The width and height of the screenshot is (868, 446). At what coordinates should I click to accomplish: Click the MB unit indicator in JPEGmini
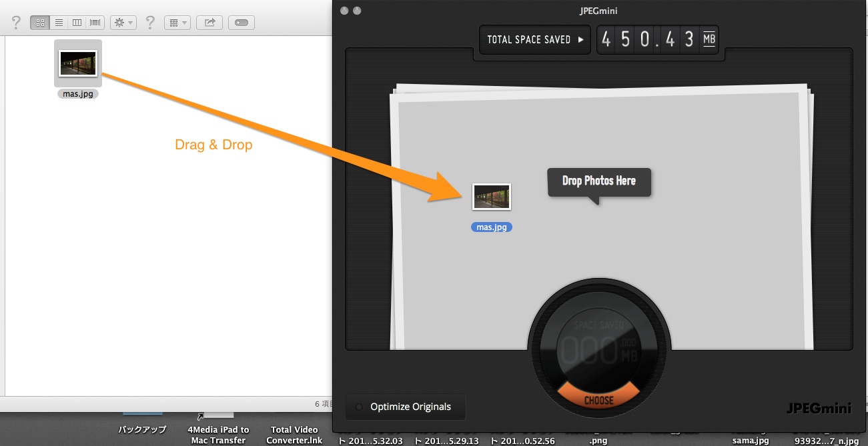coord(709,39)
